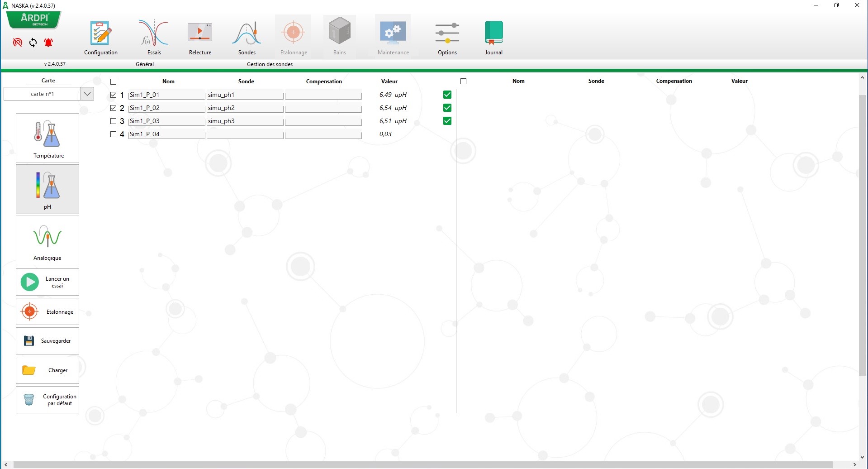The height and width of the screenshot is (469, 868).
Task: Click the Sonde field of row 4
Action: tap(245, 134)
